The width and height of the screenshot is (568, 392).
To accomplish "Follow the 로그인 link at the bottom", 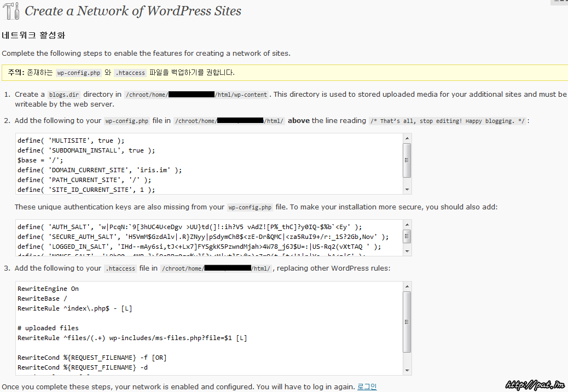I will [x=367, y=387].
